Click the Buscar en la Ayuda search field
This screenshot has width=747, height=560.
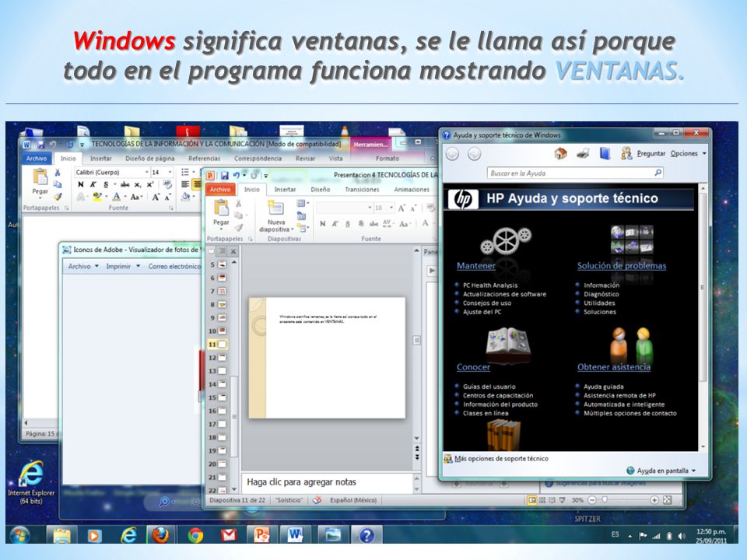(x=574, y=173)
